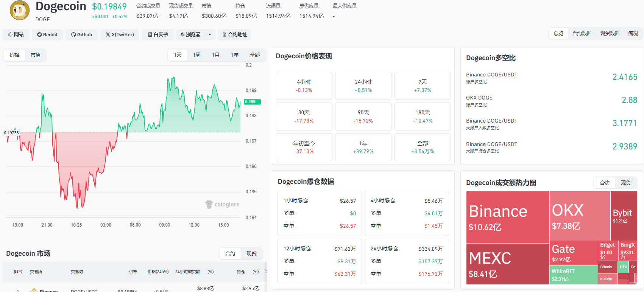Click the 1年 +39.79% performance card

coord(363,147)
